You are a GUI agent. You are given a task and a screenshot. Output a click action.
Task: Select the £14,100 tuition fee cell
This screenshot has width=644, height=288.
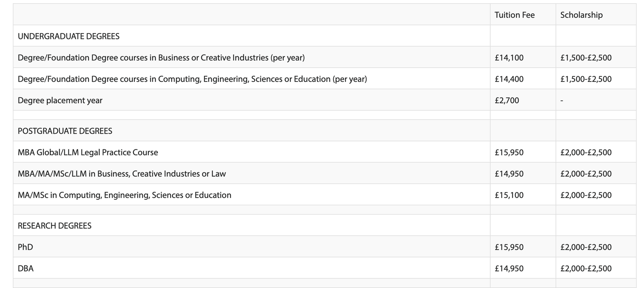(x=509, y=58)
